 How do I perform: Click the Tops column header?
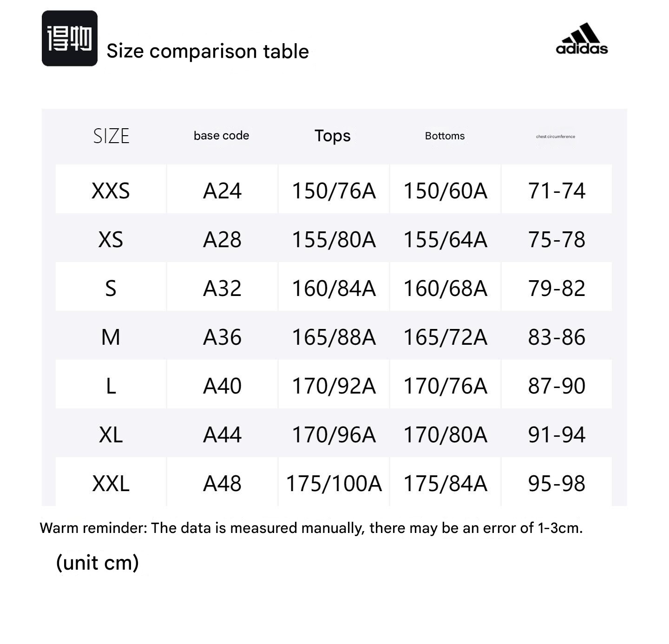333,136
